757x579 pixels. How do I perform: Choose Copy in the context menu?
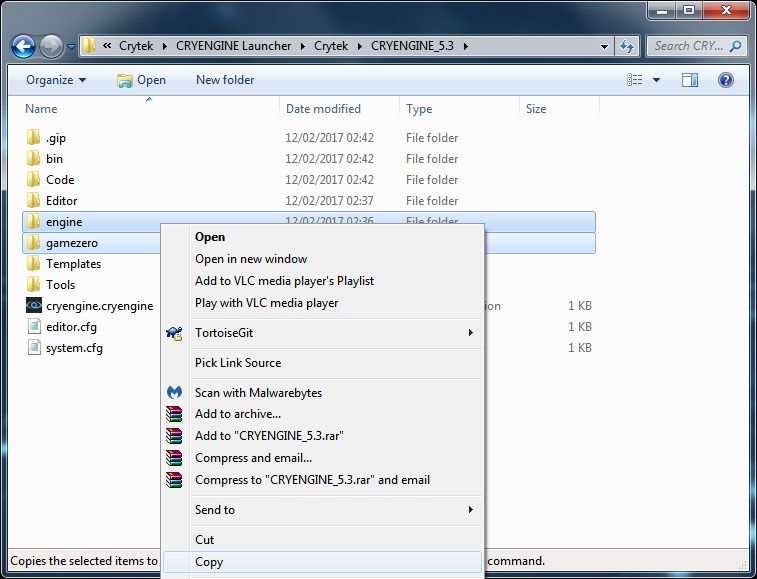322,562
